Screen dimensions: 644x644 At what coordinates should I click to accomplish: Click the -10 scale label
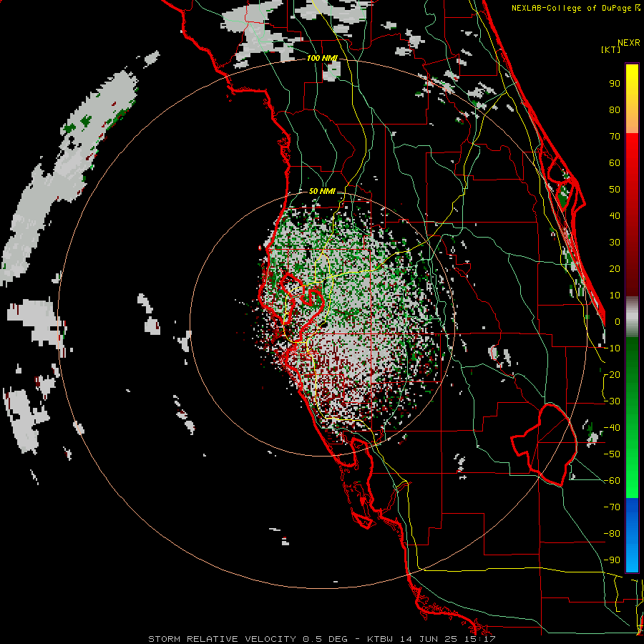612,348
